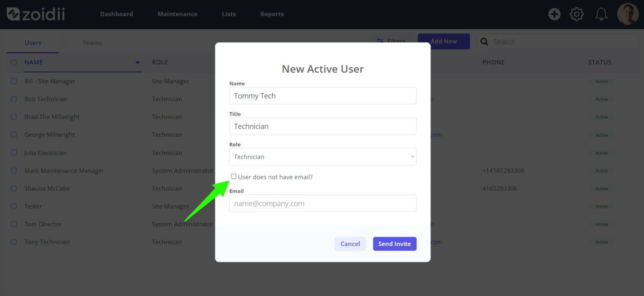Viewport: 644px width, 296px height.
Task: Click Cancel button
Action: [x=350, y=244]
